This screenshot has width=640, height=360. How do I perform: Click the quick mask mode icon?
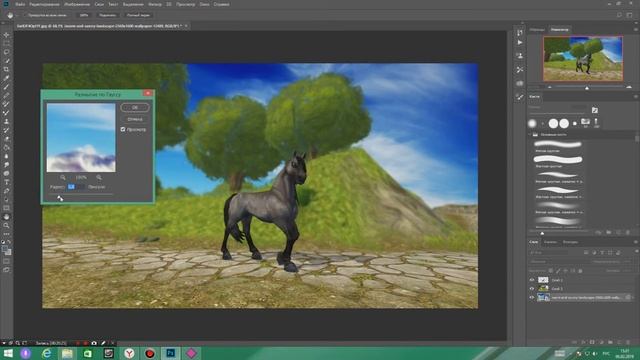point(6,261)
